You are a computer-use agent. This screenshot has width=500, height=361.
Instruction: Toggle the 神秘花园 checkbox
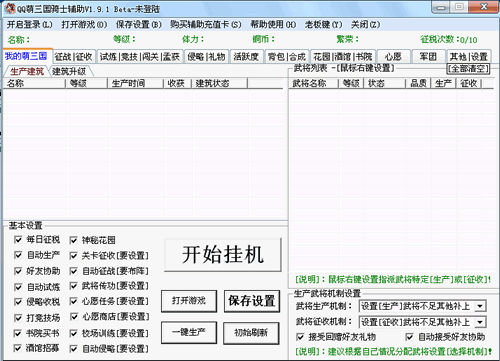(x=74, y=240)
